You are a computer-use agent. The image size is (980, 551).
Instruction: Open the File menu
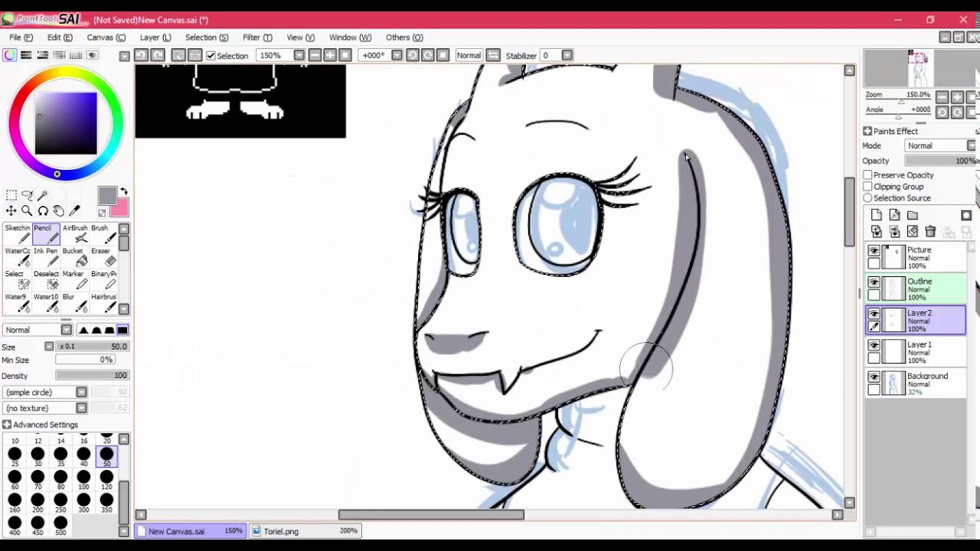21,37
